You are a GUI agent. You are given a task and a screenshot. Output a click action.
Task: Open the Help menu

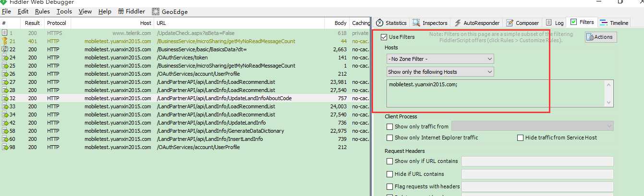pyautogui.click(x=105, y=12)
